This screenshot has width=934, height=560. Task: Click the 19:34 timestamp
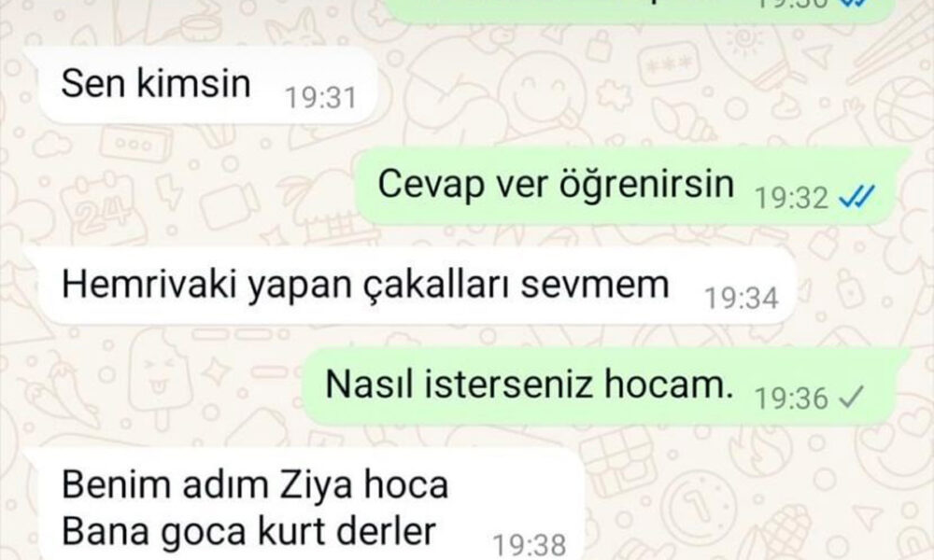[x=741, y=298]
